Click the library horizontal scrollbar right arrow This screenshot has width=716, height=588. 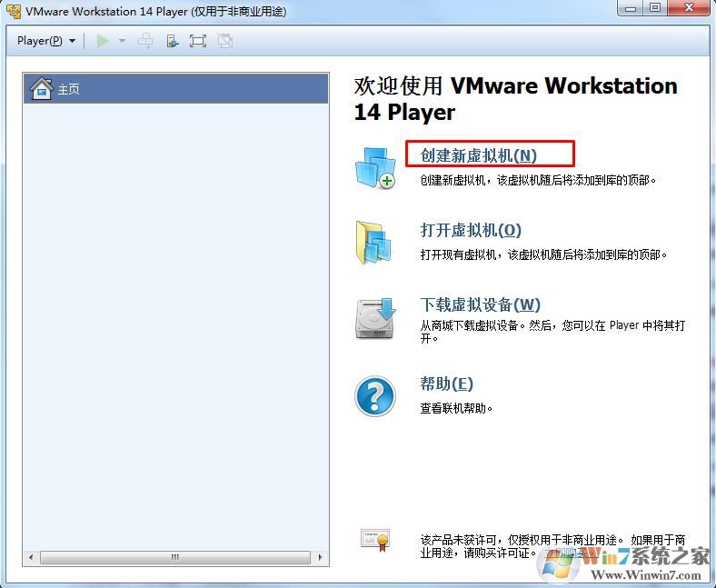click(321, 557)
